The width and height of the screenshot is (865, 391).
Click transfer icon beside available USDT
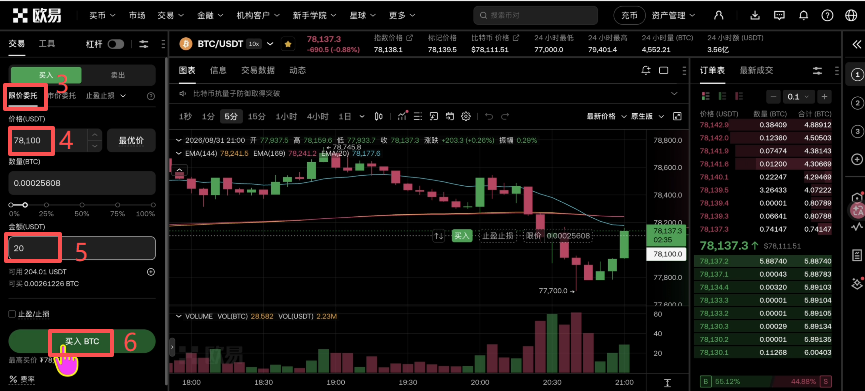151,272
